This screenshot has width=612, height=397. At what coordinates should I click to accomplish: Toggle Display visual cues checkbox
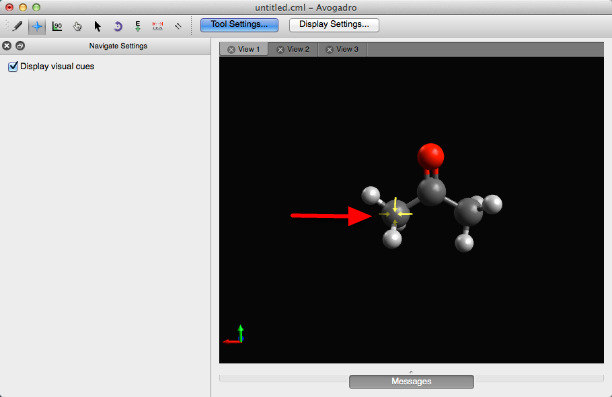click(x=13, y=66)
